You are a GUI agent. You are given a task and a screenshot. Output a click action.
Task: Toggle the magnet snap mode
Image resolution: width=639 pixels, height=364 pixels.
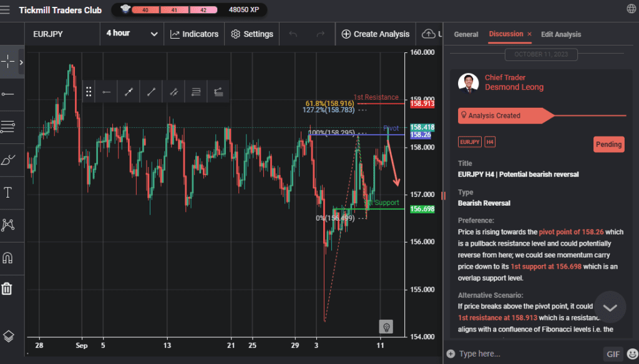click(x=7, y=258)
